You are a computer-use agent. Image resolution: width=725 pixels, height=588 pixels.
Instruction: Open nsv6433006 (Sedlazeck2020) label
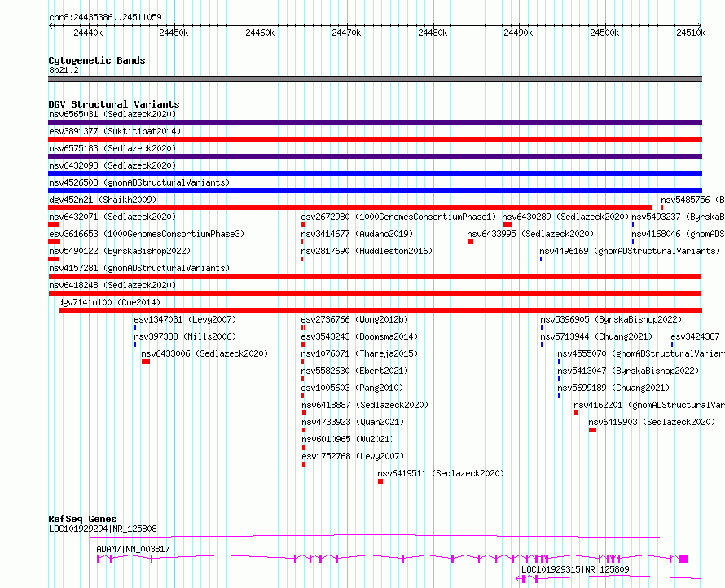click(204, 353)
